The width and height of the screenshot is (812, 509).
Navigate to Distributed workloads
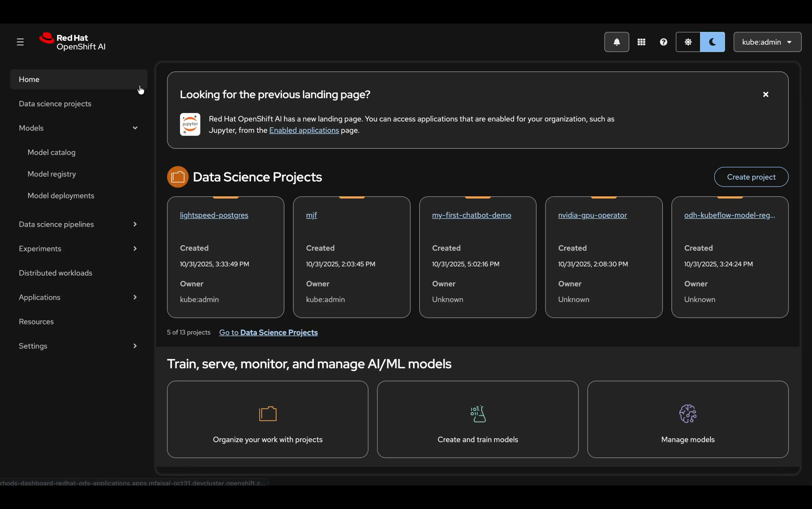pos(55,273)
